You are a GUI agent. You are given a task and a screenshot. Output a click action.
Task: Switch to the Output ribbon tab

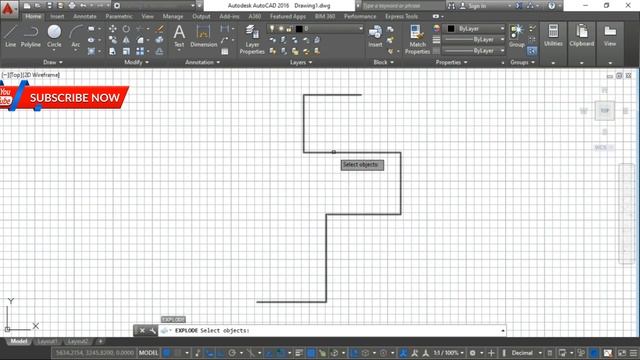pos(201,16)
